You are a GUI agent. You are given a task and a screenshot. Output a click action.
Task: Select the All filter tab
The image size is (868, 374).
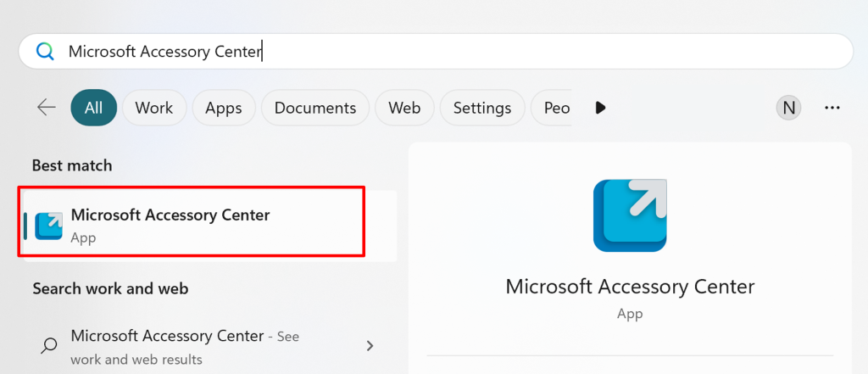(93, 108)
